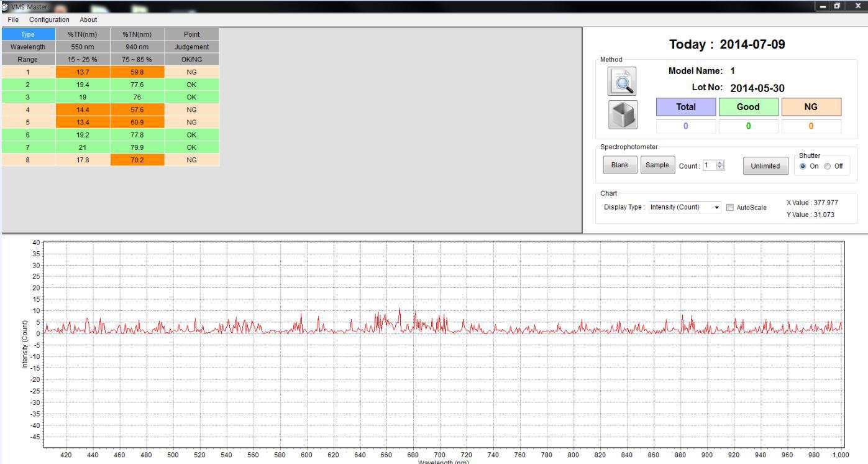Click the Good header box
868x464 pixels.
[x=748, y=106]
